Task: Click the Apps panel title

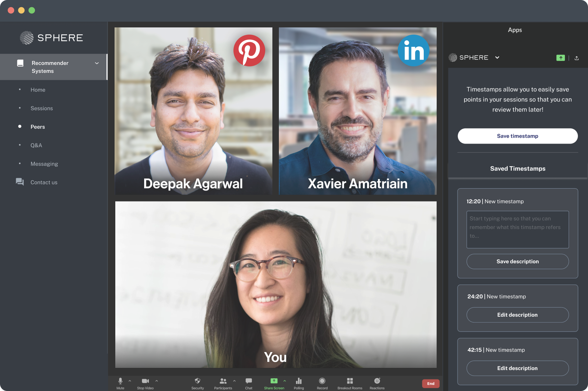Action: point(515,30)
